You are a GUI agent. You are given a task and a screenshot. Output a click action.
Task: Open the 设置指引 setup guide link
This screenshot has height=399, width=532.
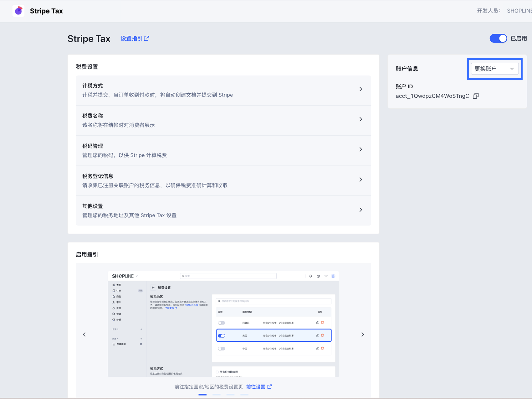(135, 39)
